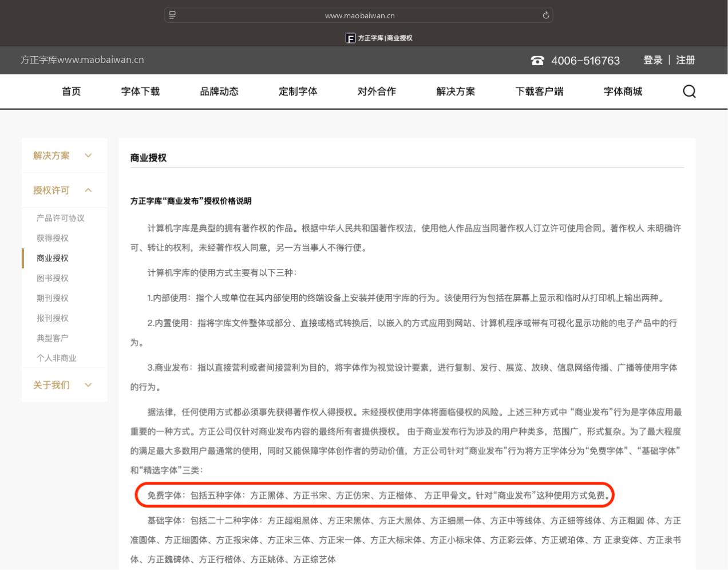Focus the www.maobaiwan.cn address bar
This screenshot has height=571, width=728.
(x=359, y=15)
